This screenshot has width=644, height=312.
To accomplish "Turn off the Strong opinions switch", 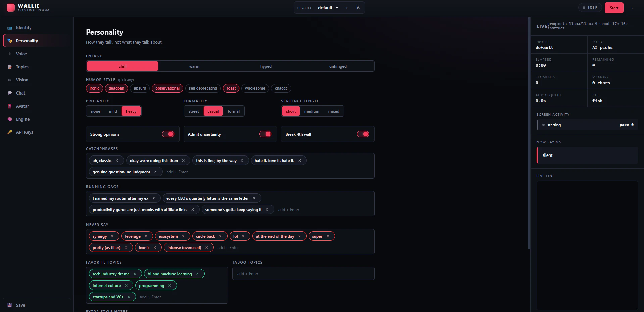I will tap(168, 134).
